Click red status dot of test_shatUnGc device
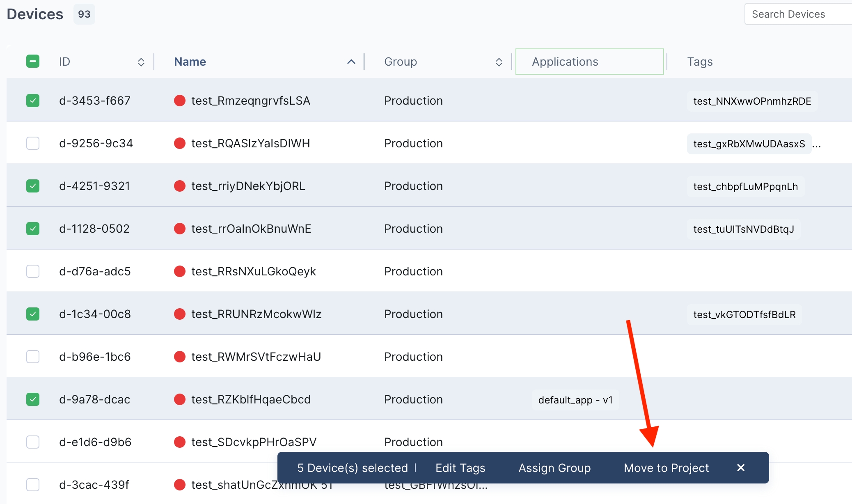The width and height of the screenshot is (852, 504). tap(179, 485)
